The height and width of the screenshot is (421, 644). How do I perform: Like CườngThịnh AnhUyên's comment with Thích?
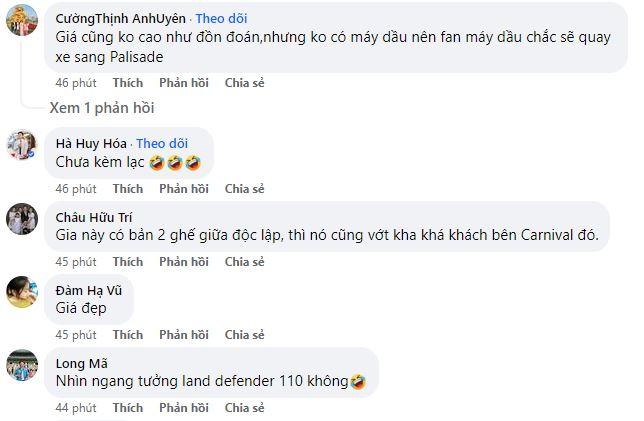coord(128,81)
